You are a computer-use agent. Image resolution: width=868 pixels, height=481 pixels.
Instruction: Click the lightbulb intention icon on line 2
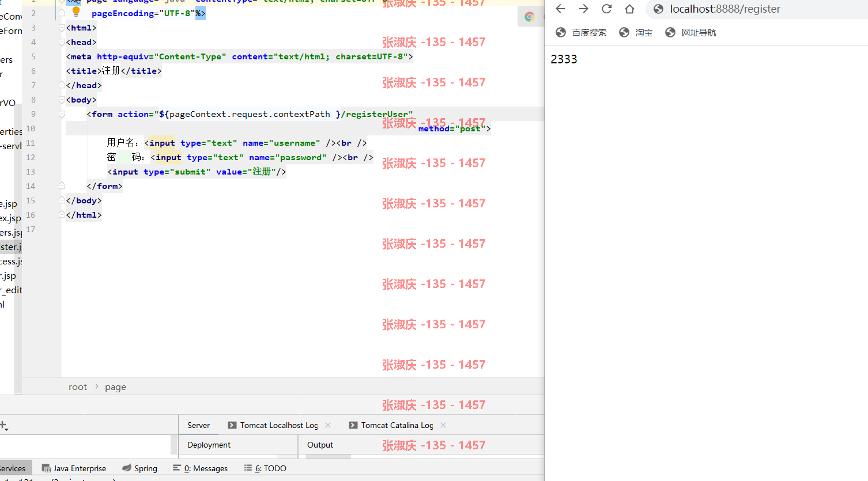point(76,12)
